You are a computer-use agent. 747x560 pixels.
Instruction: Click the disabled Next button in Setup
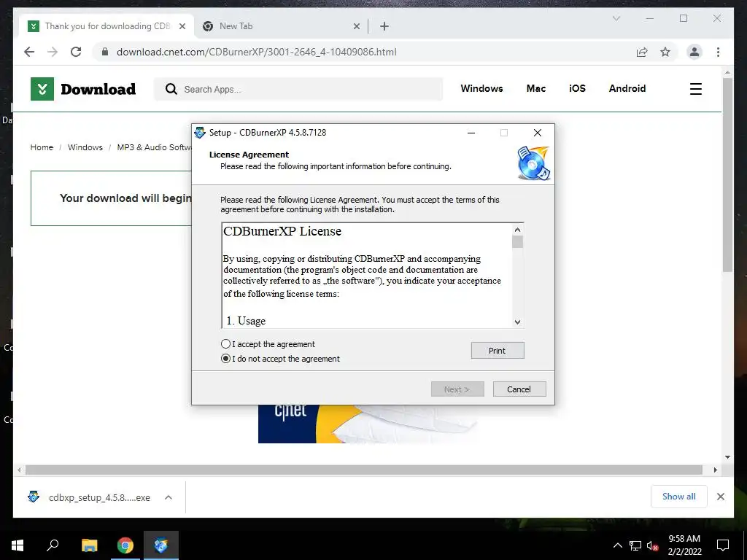[457, 389]
